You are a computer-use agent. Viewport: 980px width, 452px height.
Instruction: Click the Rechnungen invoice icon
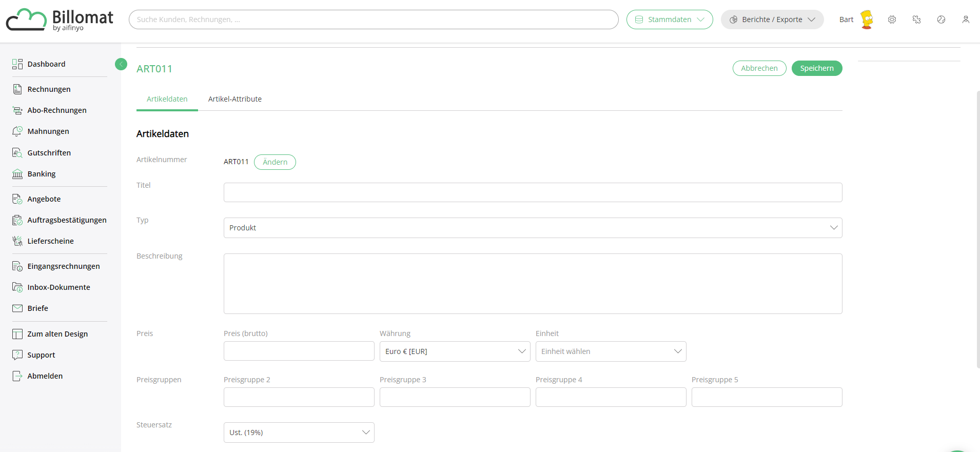tap(17, 89)
